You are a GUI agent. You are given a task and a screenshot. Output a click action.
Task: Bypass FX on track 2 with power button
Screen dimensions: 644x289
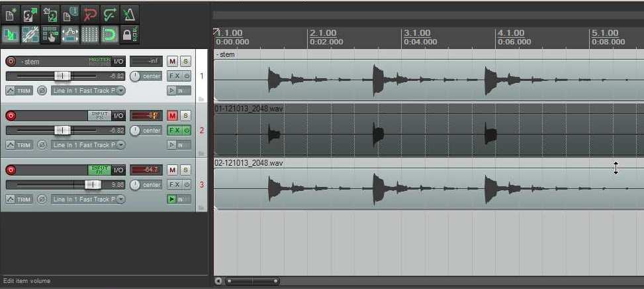(x=187, y=131)
